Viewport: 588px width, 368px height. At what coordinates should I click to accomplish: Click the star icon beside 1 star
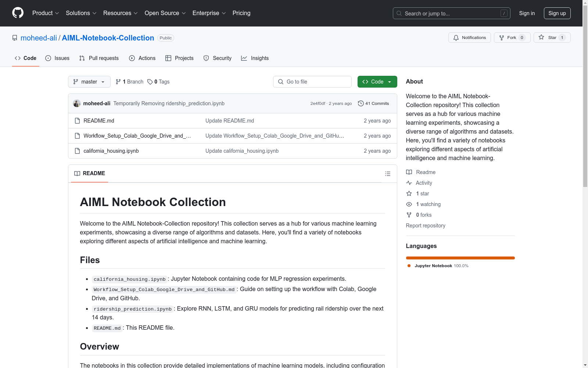coord(409,194)
